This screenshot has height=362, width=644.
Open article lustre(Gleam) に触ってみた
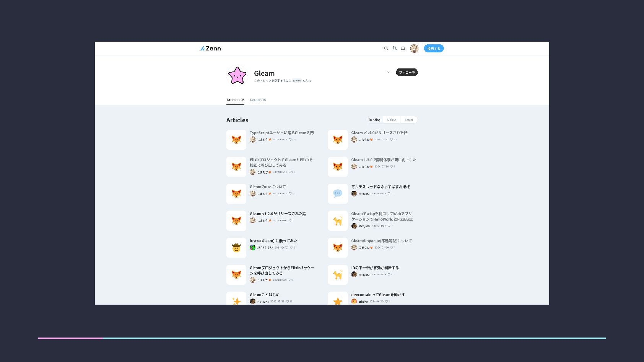[273, 241]
